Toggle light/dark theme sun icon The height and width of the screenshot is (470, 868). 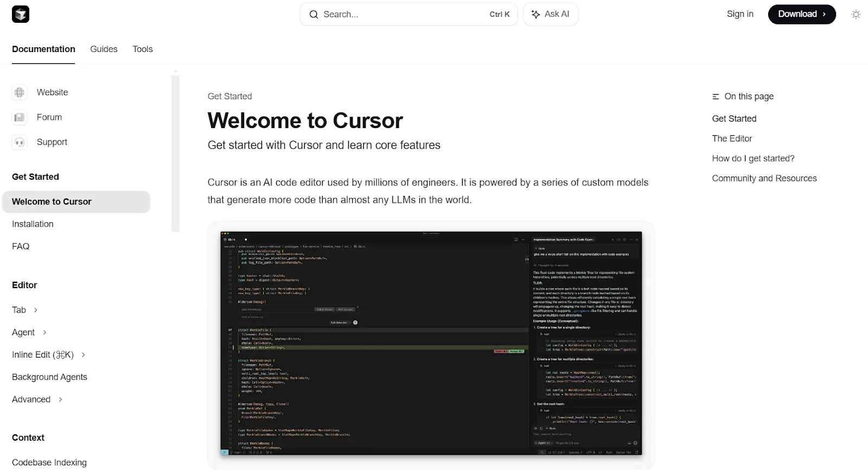point(856,15)
